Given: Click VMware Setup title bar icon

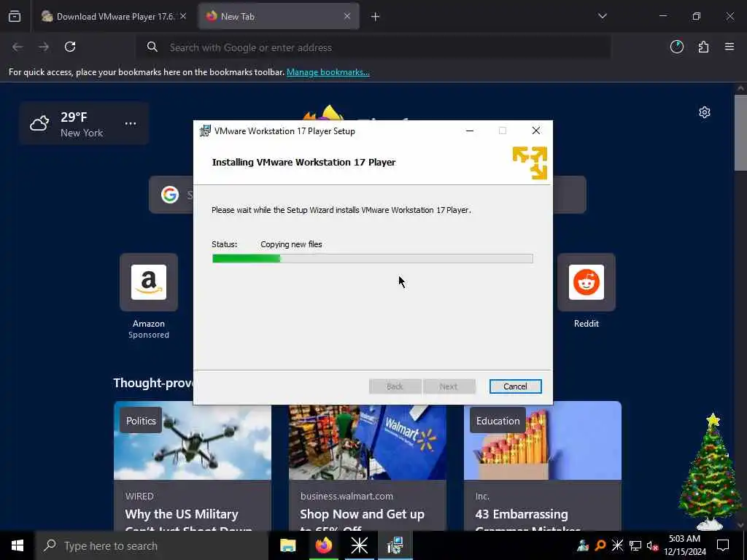Looking at the screenshot, I should click(205, 131).
